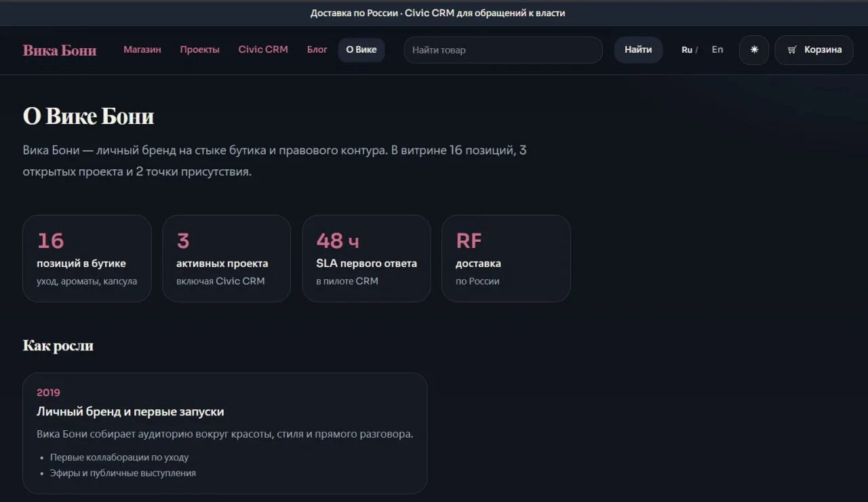Click 'Эфиры и публичные выступления' list item

(123, 473)
